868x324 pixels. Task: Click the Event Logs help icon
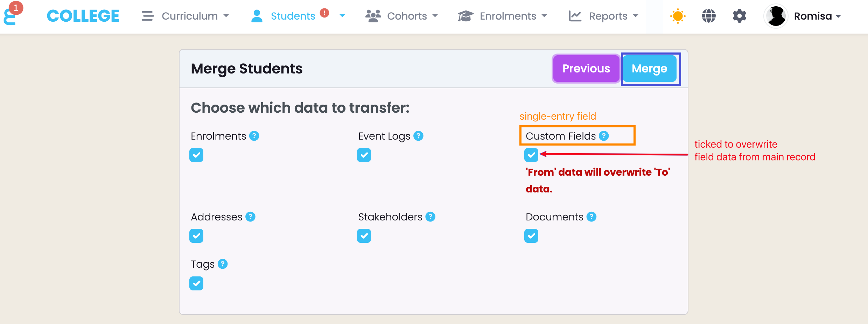(418, 136)
